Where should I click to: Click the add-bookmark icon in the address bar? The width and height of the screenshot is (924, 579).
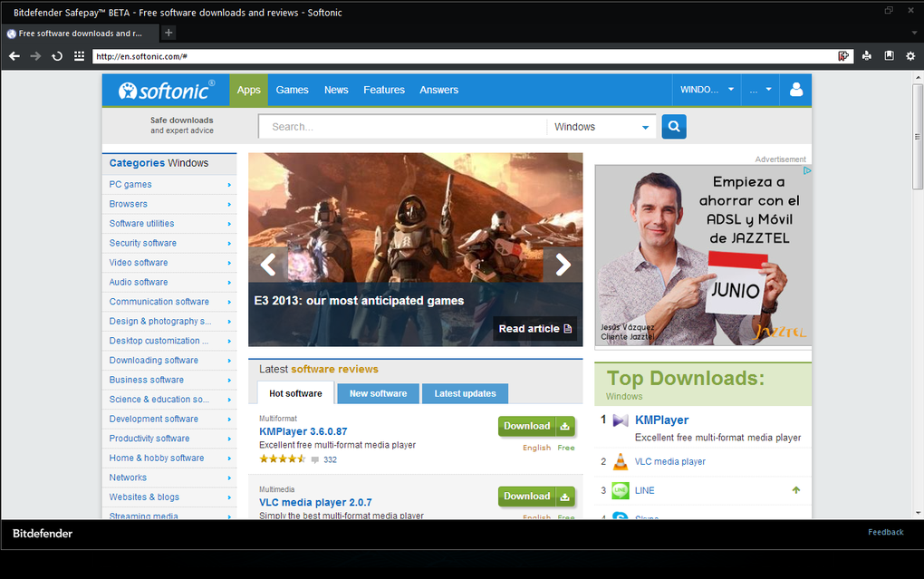click(x=843, y=55)
